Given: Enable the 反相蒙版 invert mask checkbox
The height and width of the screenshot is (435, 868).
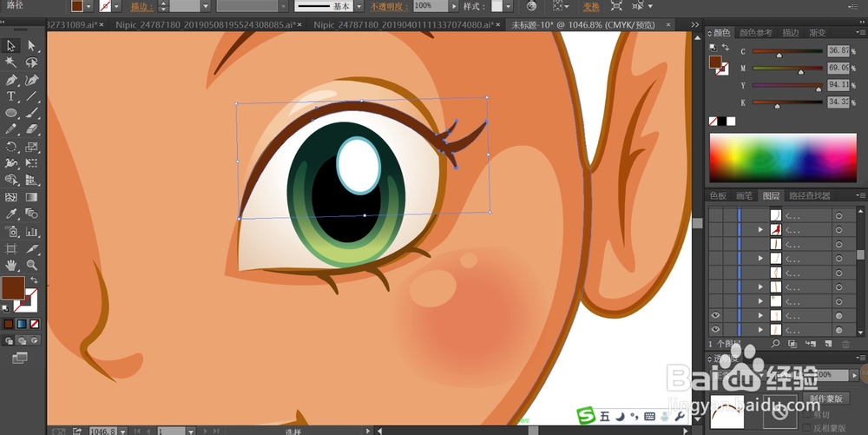Looking at the screenshot, I should (x=807, y=428).
